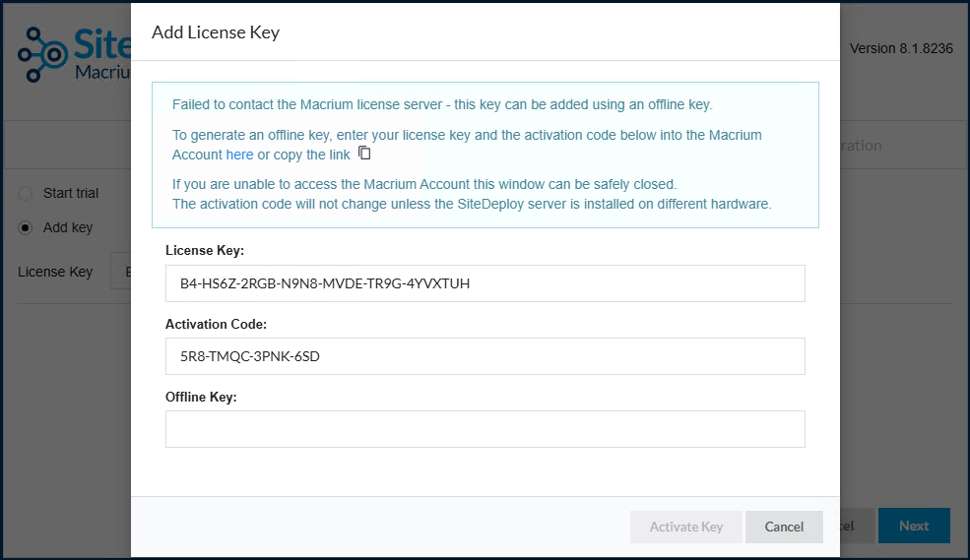Viewport: 970px width, 560px height.
Task: Click the Version 8.1.8236 text
Action: pos(901,48)
